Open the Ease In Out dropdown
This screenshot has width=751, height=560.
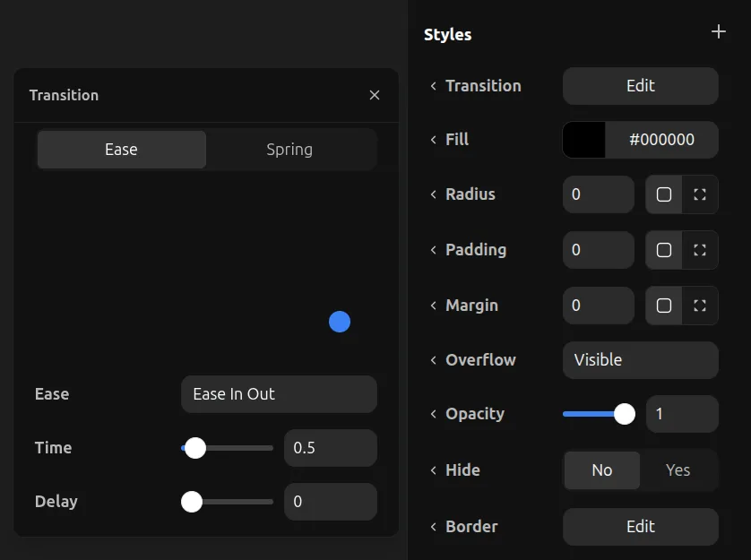tap(279, 394)
